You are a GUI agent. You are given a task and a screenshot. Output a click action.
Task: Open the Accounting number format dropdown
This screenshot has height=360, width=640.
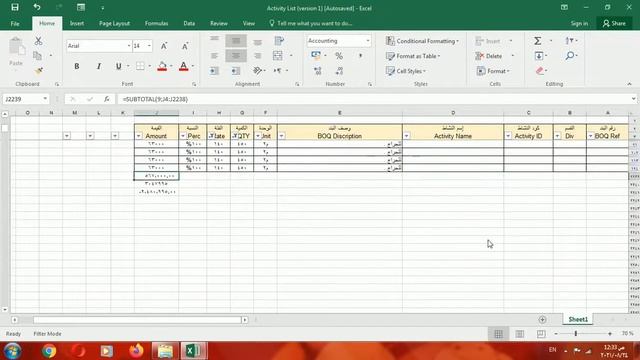click(x=368, y=41)
